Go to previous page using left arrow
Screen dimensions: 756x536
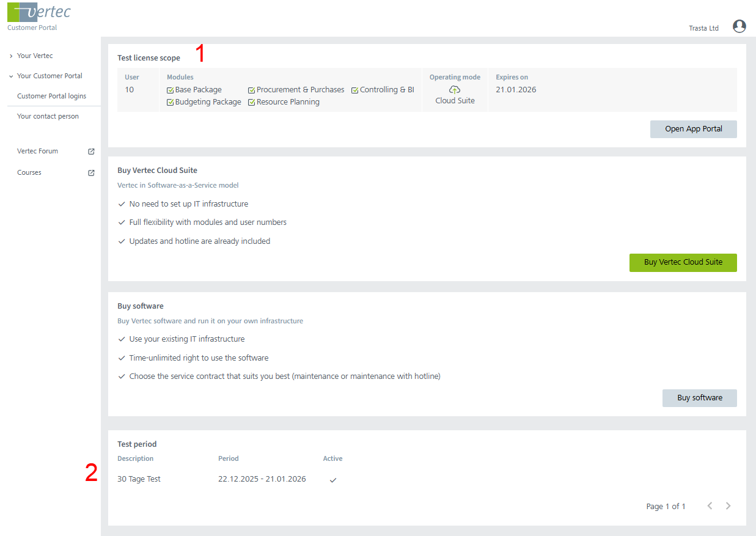(x=710, y=506)
